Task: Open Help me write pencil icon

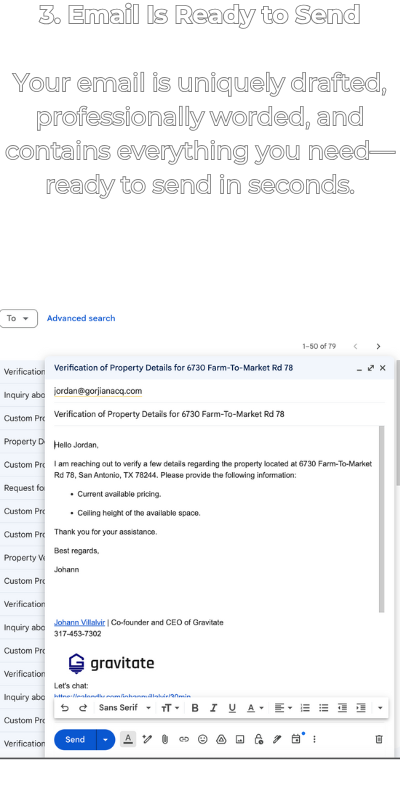Action: point(147,739)
